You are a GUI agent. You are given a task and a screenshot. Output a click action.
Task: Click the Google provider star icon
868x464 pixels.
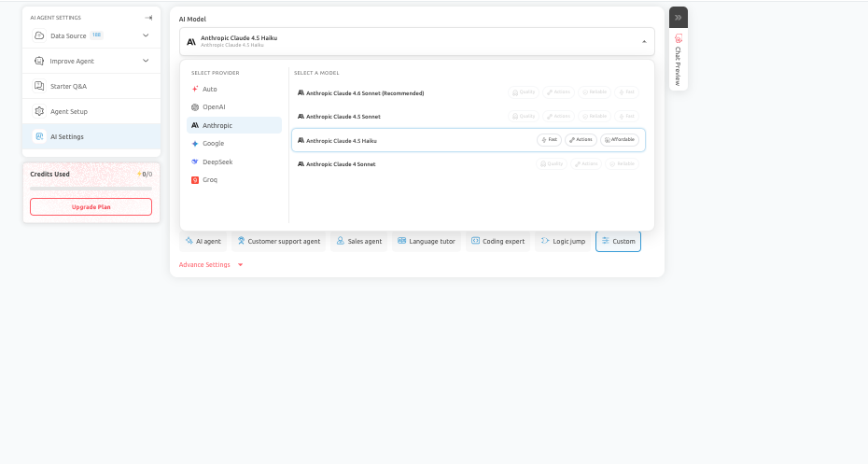click(x=195, y=144)
